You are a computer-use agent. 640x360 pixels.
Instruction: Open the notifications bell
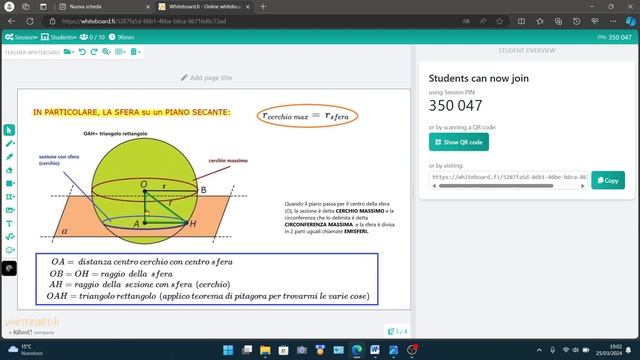point(629,350)
